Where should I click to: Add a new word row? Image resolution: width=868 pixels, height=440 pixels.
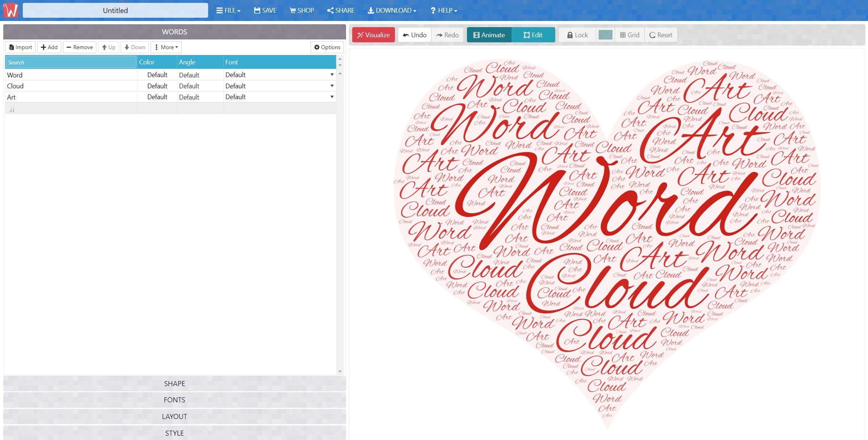point(49,47)
